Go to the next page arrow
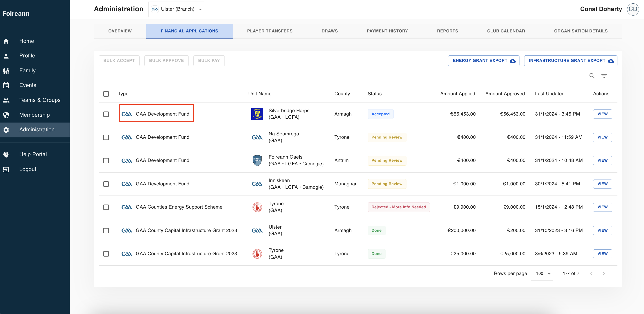 pos(603,274)
